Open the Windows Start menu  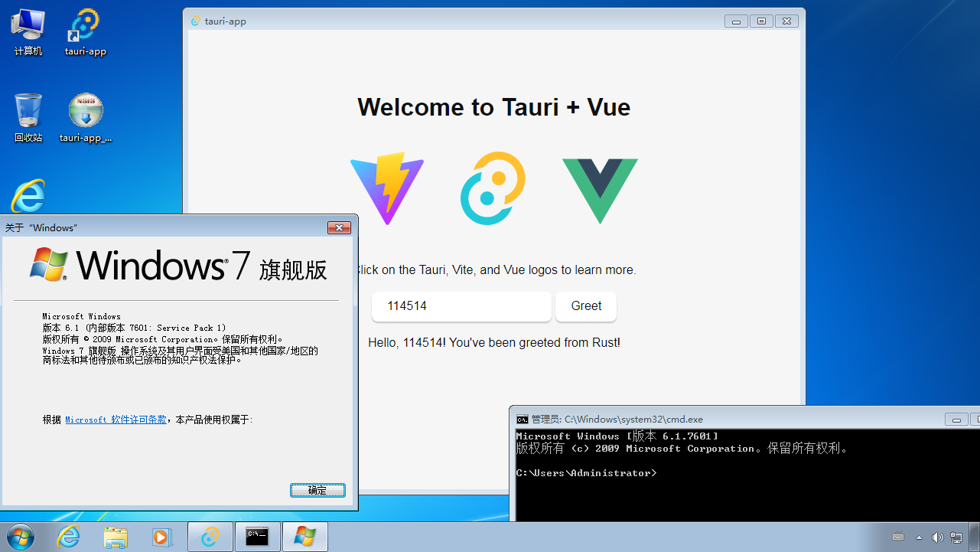20,537
